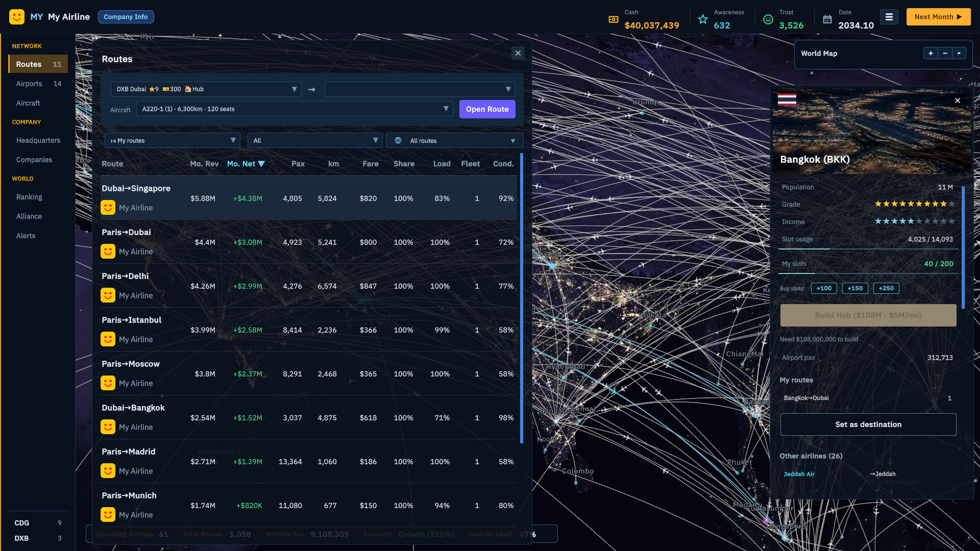Zoom in World Map with plus
Screen dimensions: 980x551
[930, 53]
